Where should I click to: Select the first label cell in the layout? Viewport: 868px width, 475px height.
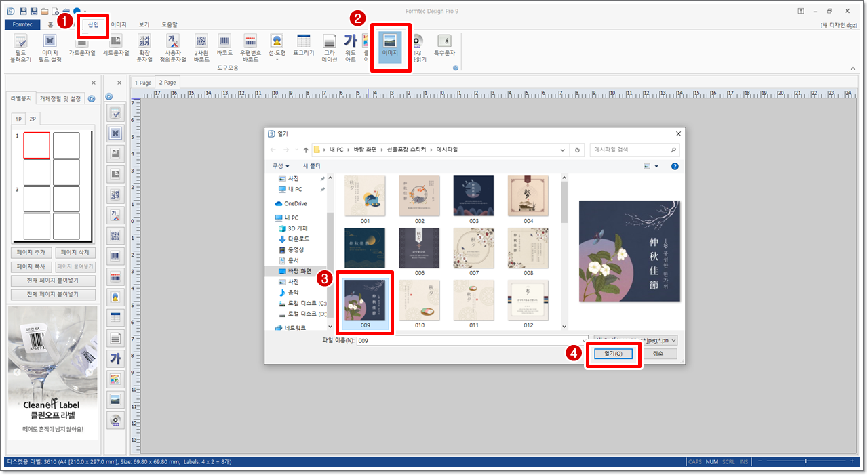[x=37, y=145]
